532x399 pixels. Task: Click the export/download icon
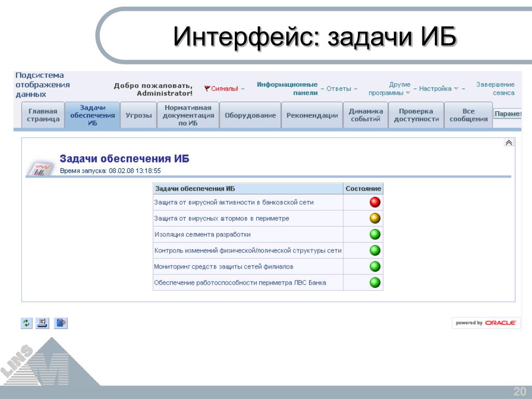[61, 323]
